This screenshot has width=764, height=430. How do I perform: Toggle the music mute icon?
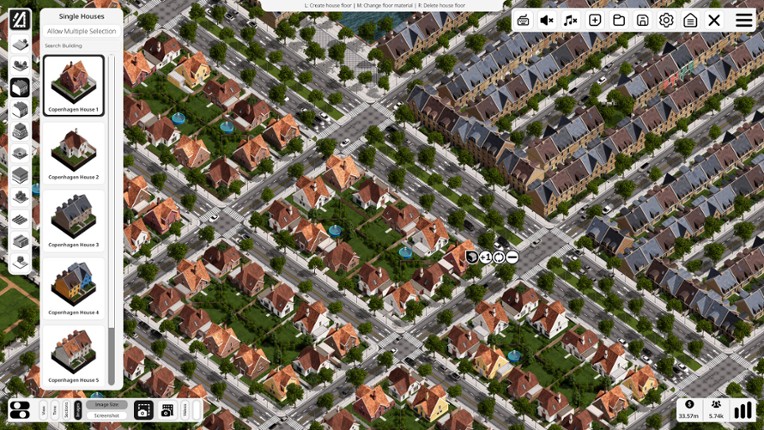coord(571,20)
